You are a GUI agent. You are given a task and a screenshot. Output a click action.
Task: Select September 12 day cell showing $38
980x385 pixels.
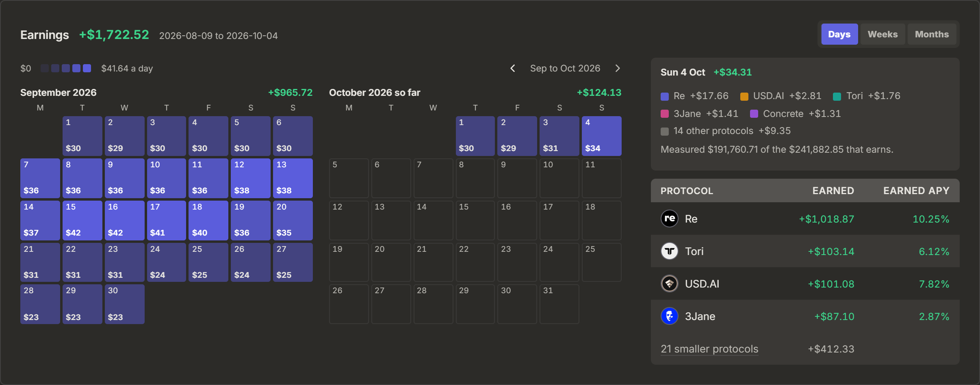[251, 178]
